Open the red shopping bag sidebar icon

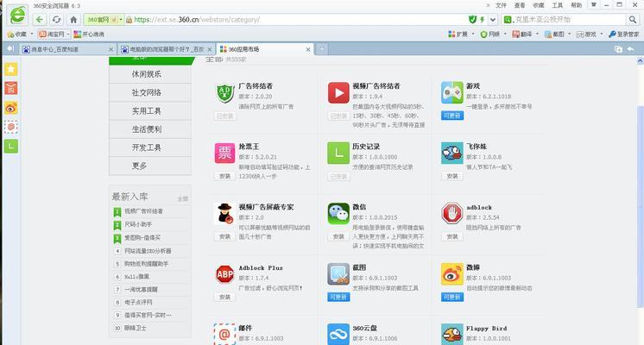[11, 88]
